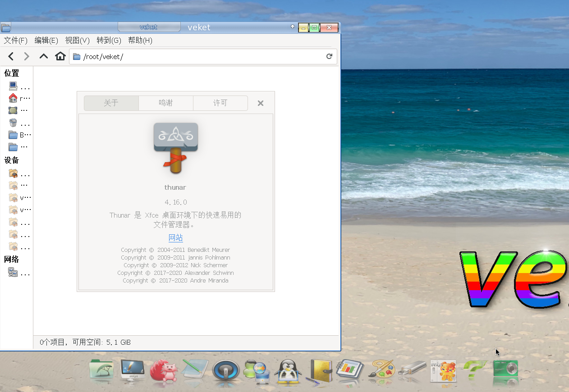Open the desktop location from the sidebar

pos(14,110)
